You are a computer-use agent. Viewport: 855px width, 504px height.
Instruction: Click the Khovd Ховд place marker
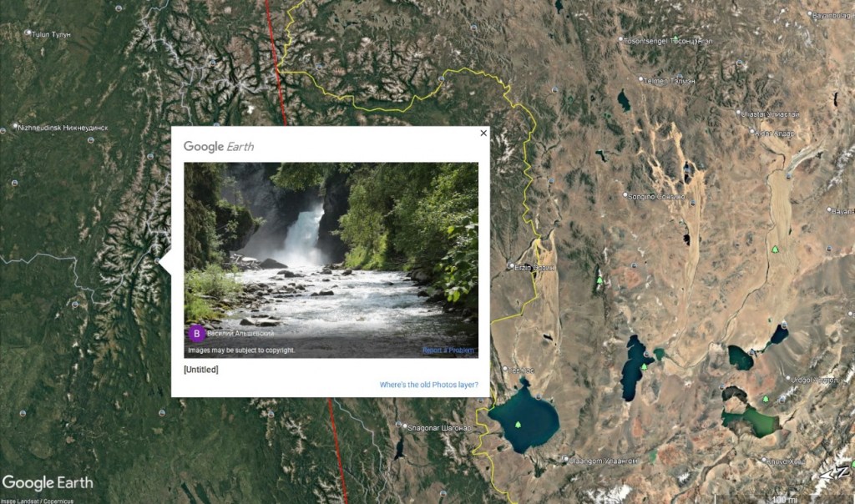point(763,461)
